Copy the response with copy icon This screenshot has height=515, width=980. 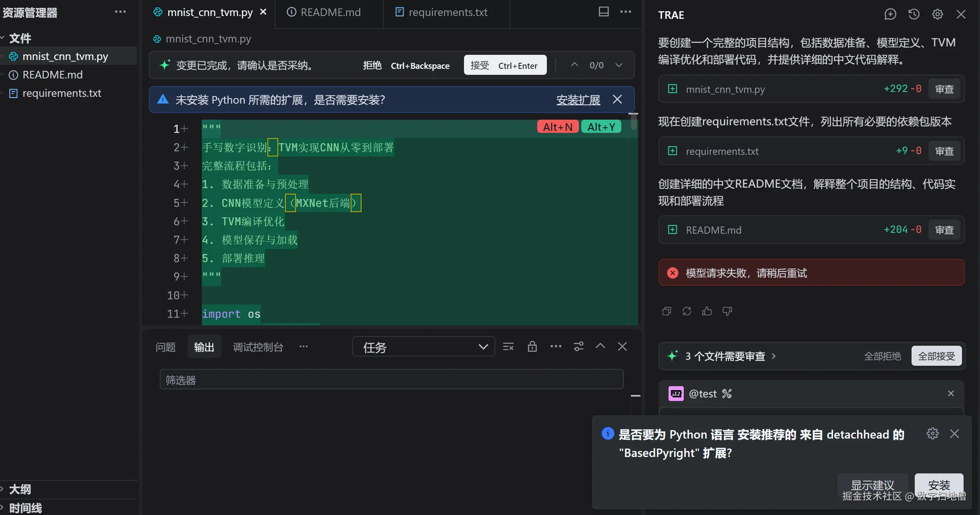667,311
